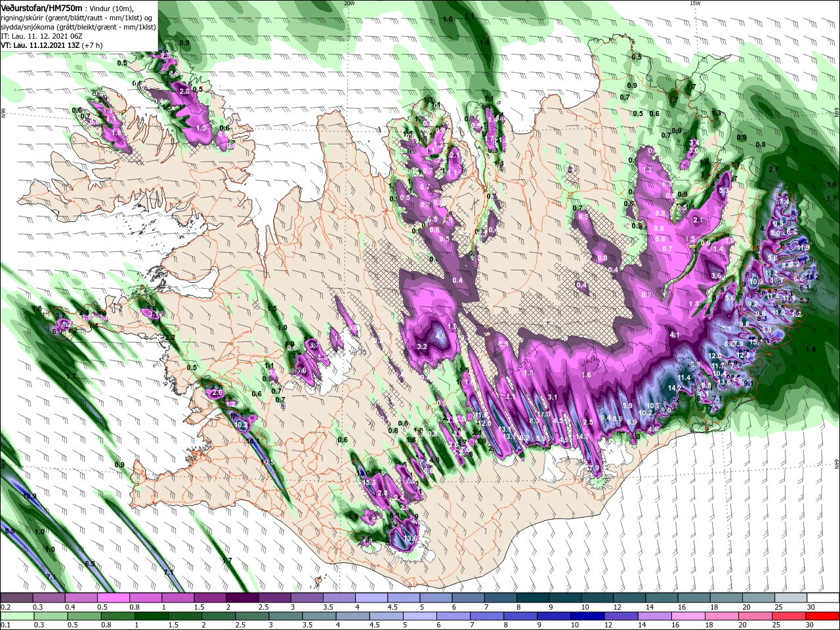Click the '3.2' snowfall value in central highlands
840x630 pixels.
[422, 346]
